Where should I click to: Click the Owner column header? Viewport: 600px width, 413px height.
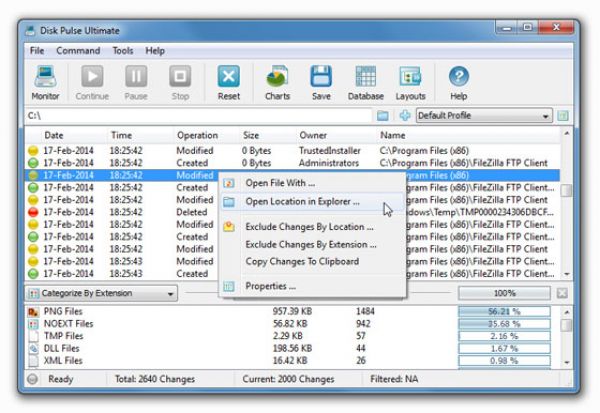tap(313, 135)
